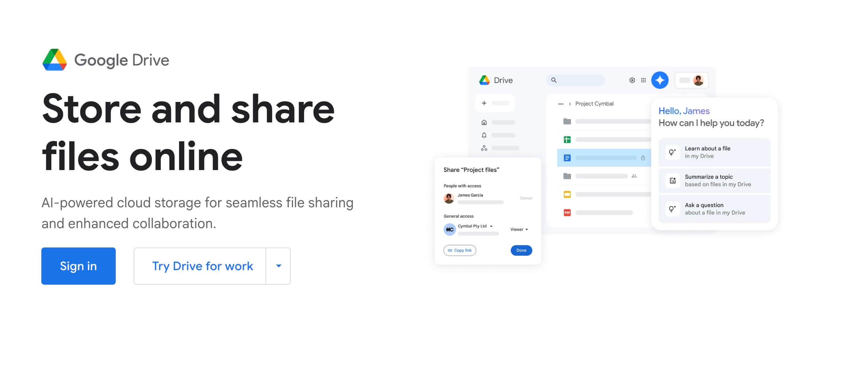The height and width of the screenshot is (387, 868).
Task: Click the blue Gemini sparkle button
Action: [660, 80]
